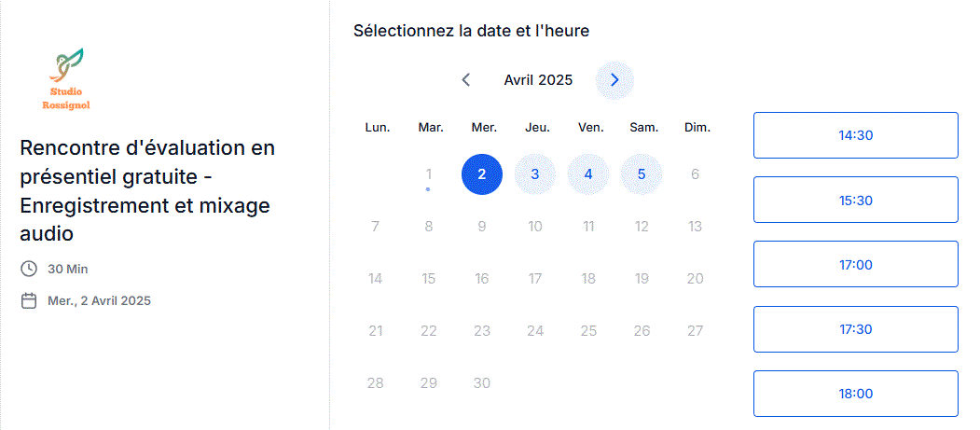Click the clock duration icon
Viewport: 980px width, 430px height.
click(29, 269)
